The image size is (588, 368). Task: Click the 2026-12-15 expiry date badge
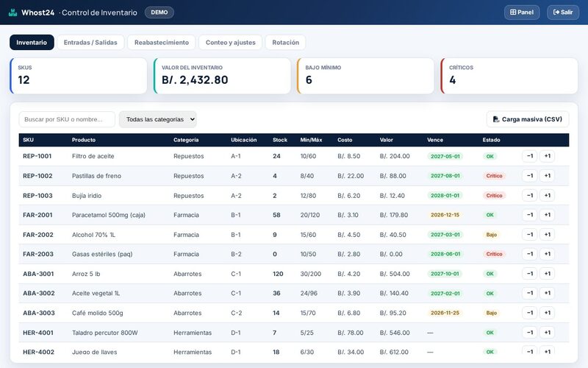[445, 215]
